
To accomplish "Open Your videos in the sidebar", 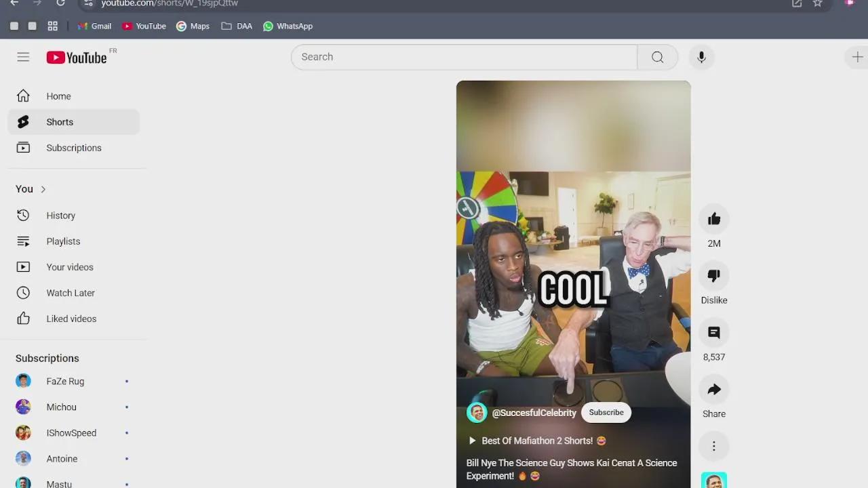I will [74, 267].
